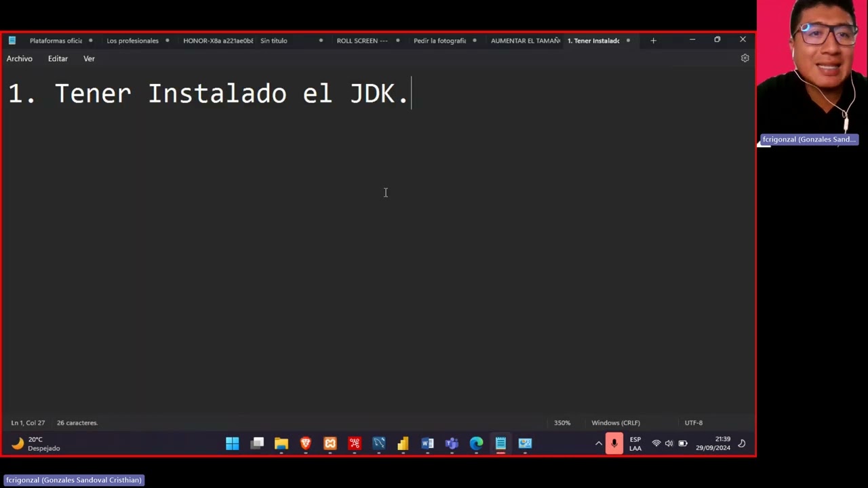
Task: Select the 1. Tener Instalado tab
Action: click(x=593, y=41)
